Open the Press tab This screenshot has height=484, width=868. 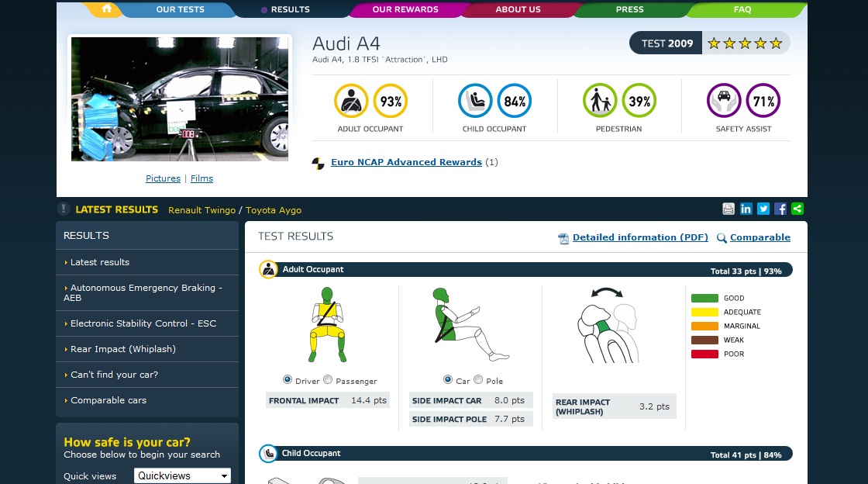click(630, 9)
